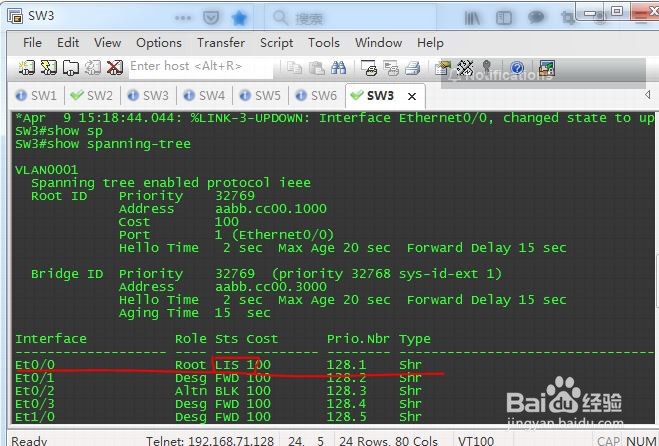659x446 pixels.
Task: Click the Copy icon in toolbar
Action: (295, 68)
